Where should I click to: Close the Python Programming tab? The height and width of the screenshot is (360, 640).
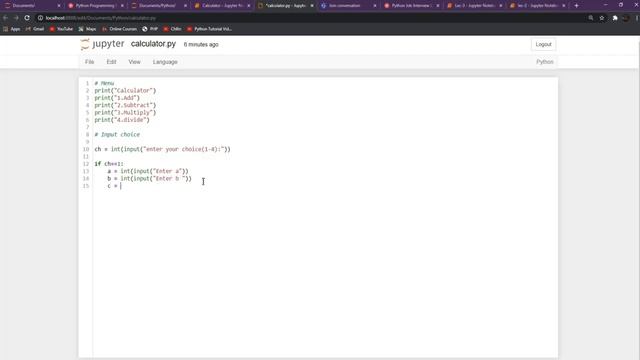[x=122, y=6]
